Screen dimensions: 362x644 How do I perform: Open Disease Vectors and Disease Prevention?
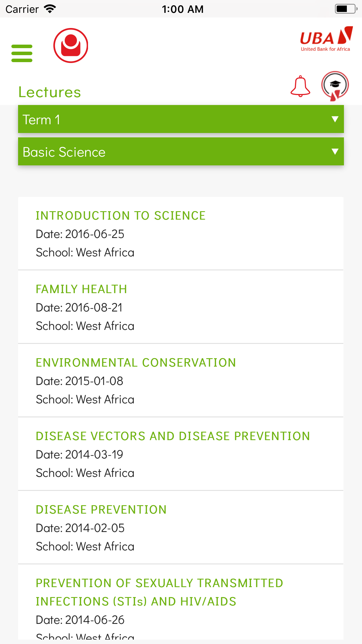pyautogui.click(x=173, y=436)
